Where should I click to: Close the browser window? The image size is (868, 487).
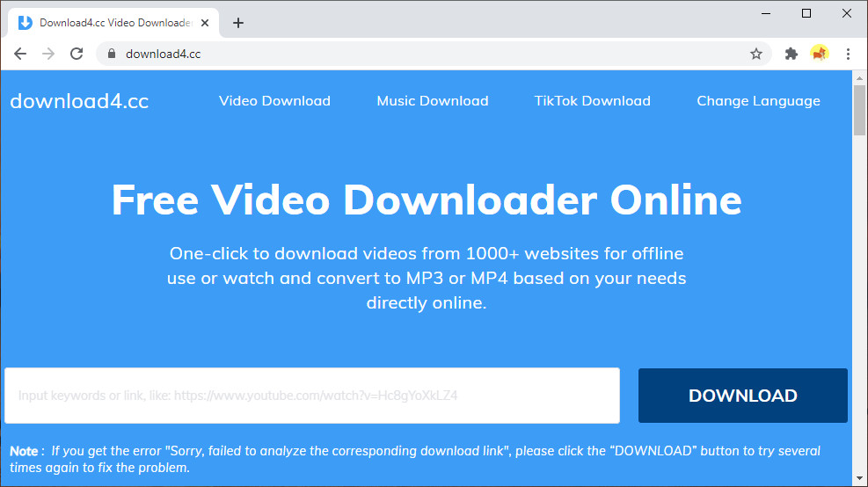(x=847, y=13)
